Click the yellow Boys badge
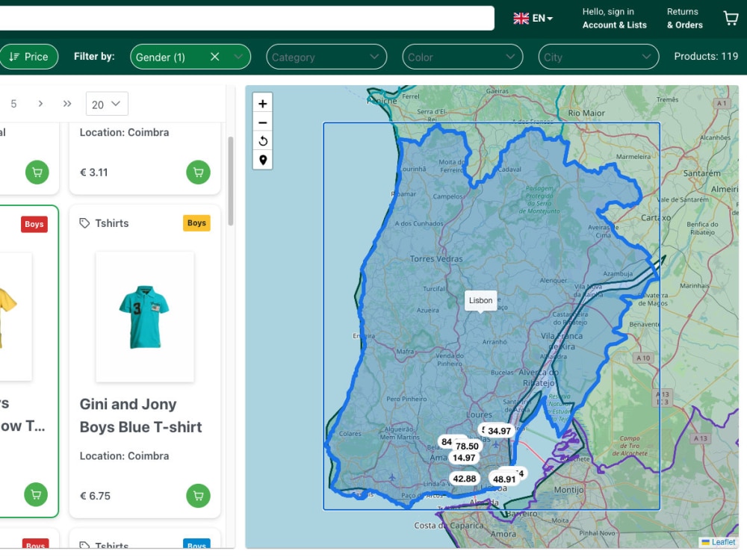This screenshot has height=560, width=747. [x=196, y=223]
